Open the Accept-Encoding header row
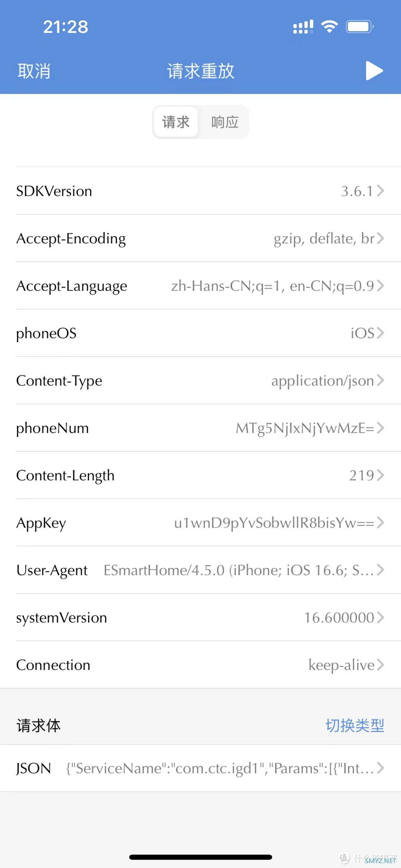 tap(200, 238)
